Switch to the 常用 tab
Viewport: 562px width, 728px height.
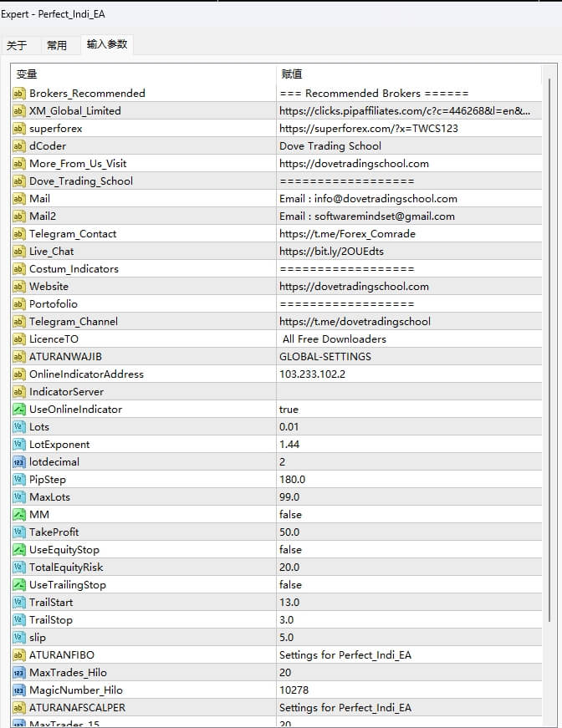pyautogui.click(x=57, y=46)
